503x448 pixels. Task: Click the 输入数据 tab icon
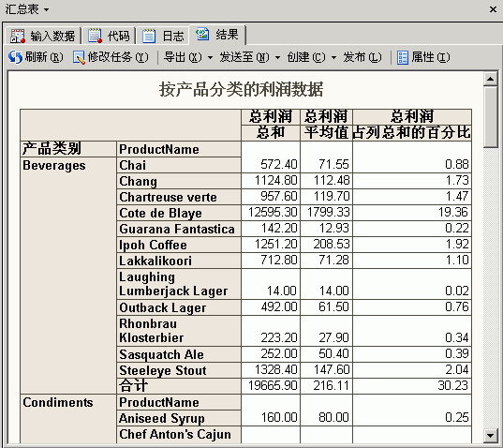pyautogui.click(x=17, y=36)
